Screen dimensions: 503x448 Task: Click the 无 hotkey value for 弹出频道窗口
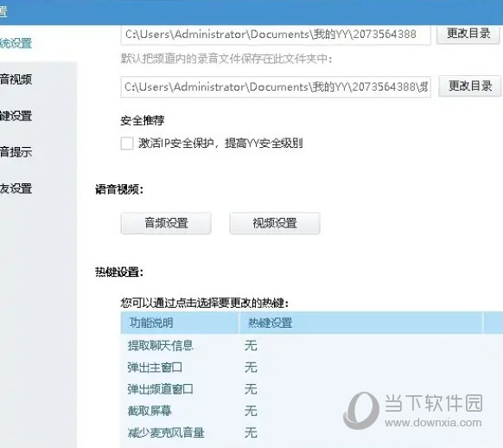tap(251, 389)
